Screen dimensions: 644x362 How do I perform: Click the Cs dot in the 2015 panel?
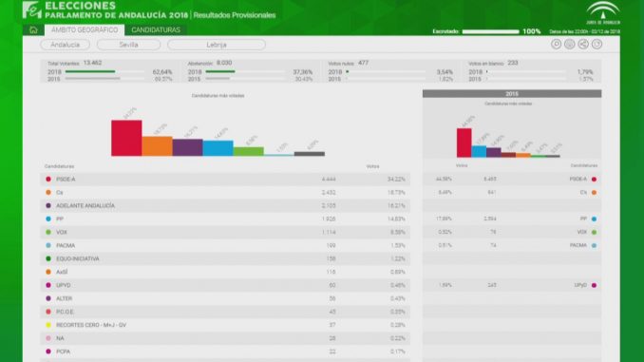(594, 192)
